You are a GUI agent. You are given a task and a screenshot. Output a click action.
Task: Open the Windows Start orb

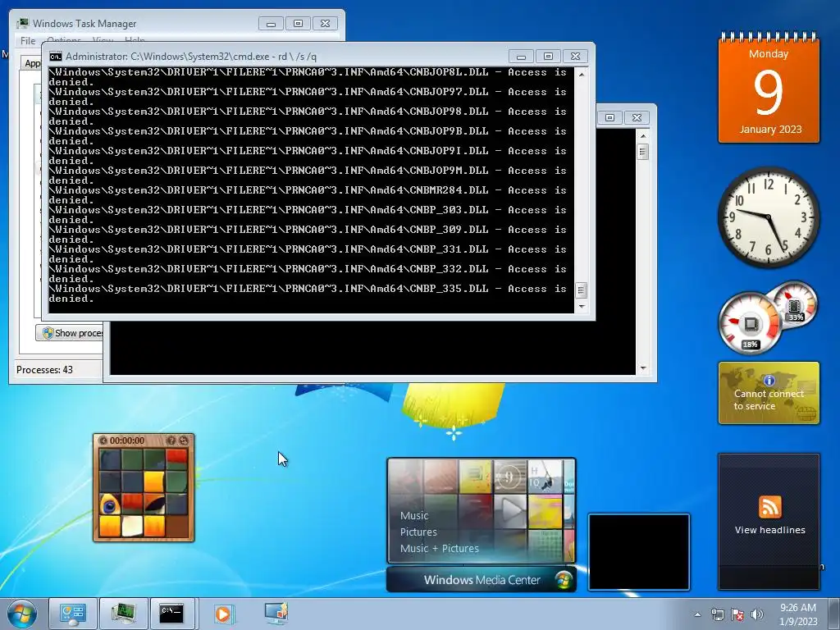click(x=22, y=614)
